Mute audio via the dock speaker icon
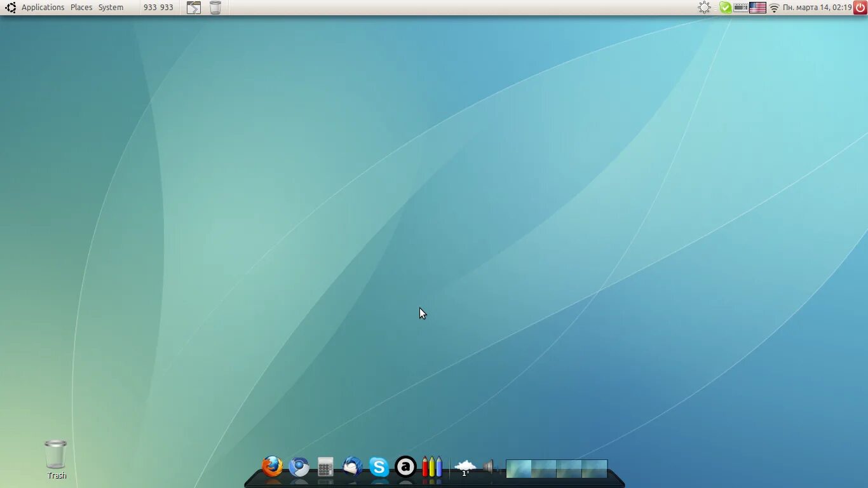868x488 pixels. [489, 467]
